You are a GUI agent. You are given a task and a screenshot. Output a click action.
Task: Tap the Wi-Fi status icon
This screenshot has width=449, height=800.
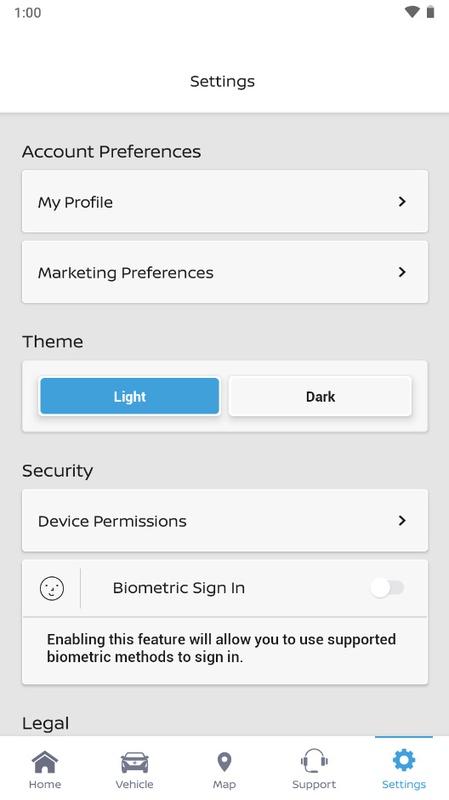point(412,12)
